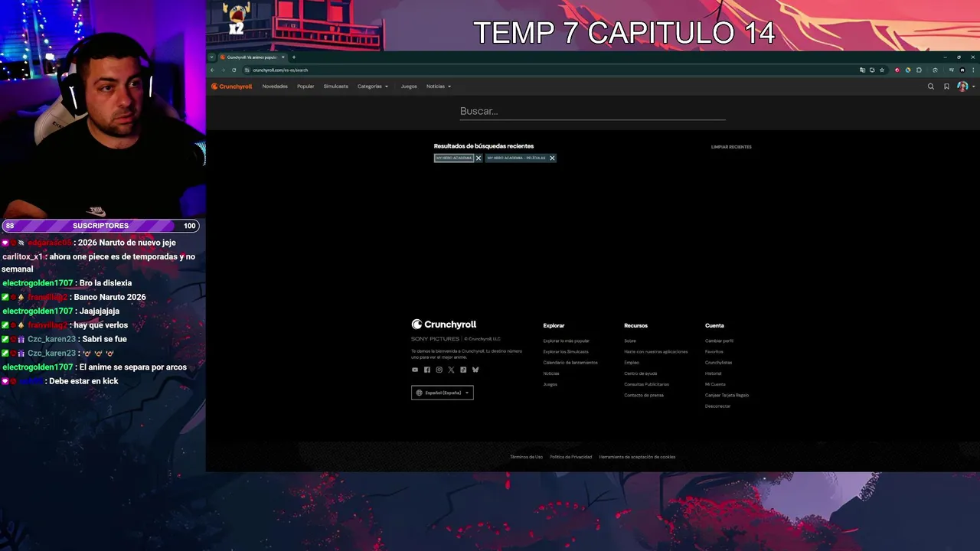Open the Chrome media control icon
The image size is (980, 551).
(x=952, y=70)
